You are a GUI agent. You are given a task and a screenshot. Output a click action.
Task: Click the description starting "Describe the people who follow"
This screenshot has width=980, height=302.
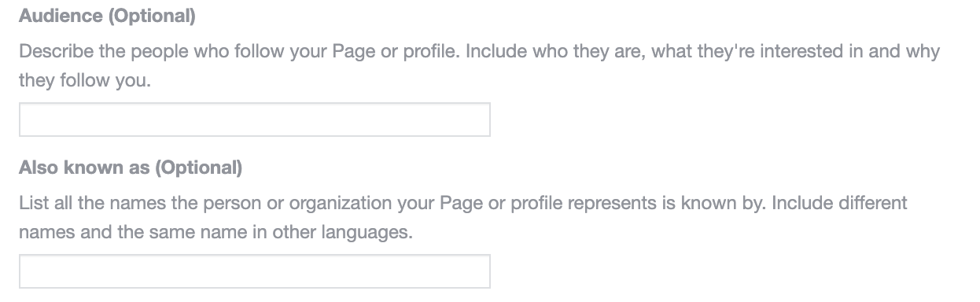pos(480,66)
